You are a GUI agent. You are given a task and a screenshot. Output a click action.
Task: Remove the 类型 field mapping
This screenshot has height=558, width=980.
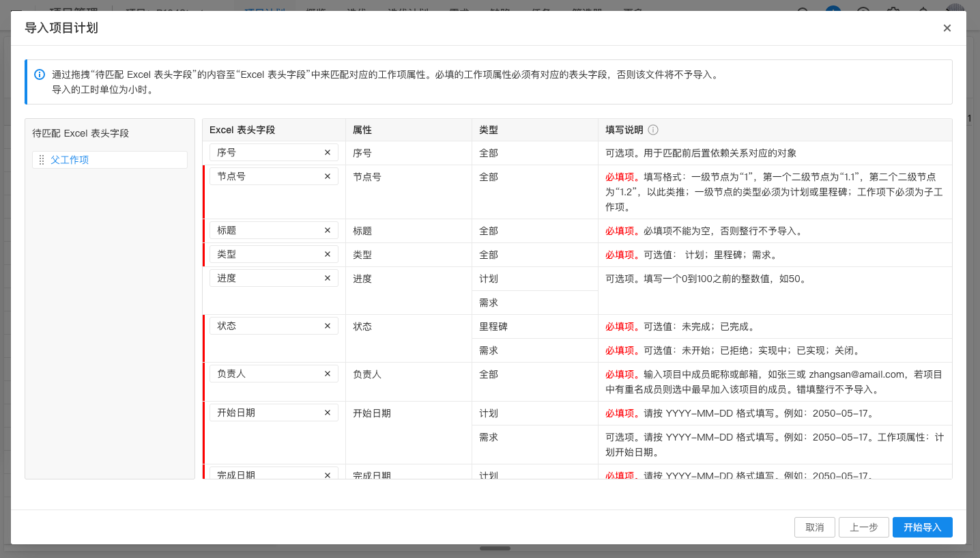[x=327, y=254]
